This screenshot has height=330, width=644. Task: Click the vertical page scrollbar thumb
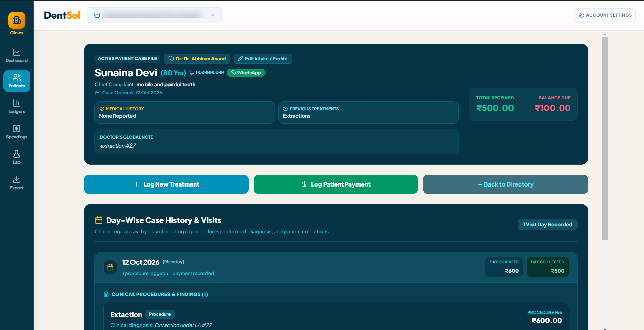605,138
